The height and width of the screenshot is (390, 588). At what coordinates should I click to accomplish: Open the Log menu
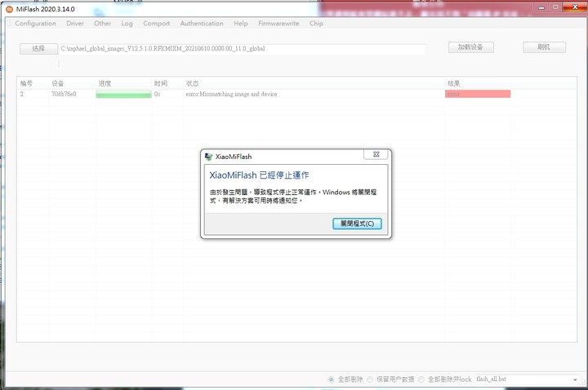pyautogui.click(x=127, y=23)
